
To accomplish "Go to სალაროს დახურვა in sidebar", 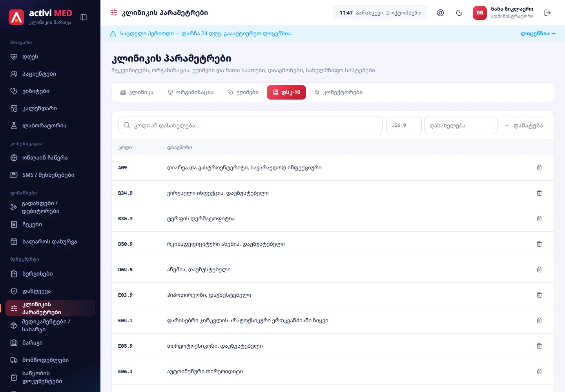I will pyautogui.click(x=50, y=242).
